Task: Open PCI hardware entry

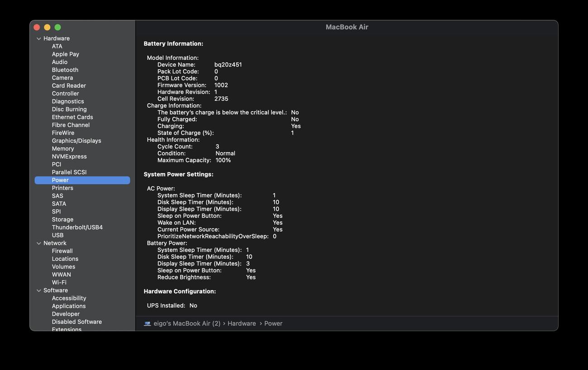Action: coord(57,165)
